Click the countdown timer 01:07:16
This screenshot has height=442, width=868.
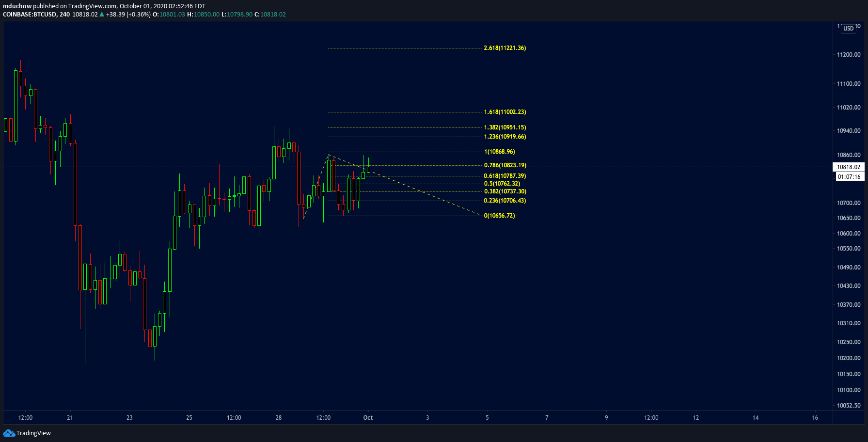coord(849,177)
